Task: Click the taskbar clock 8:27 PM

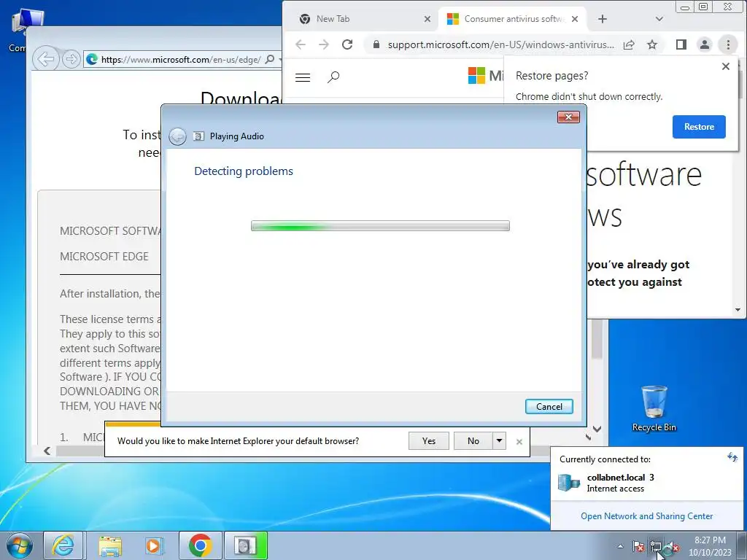Action: tap(710, 546)
